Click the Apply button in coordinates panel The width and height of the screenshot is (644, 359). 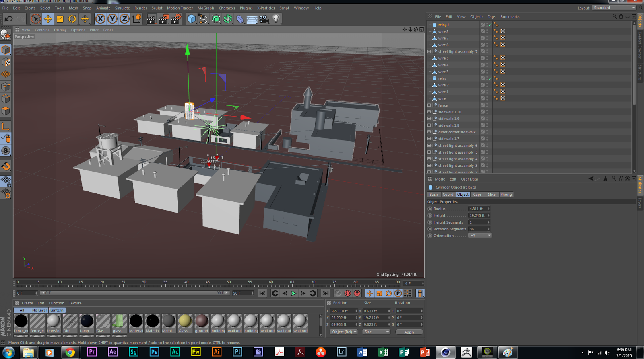[409, 332]
